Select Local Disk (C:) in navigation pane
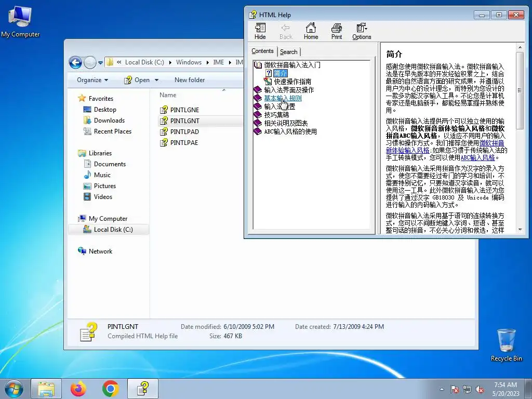 coord(113,229)
